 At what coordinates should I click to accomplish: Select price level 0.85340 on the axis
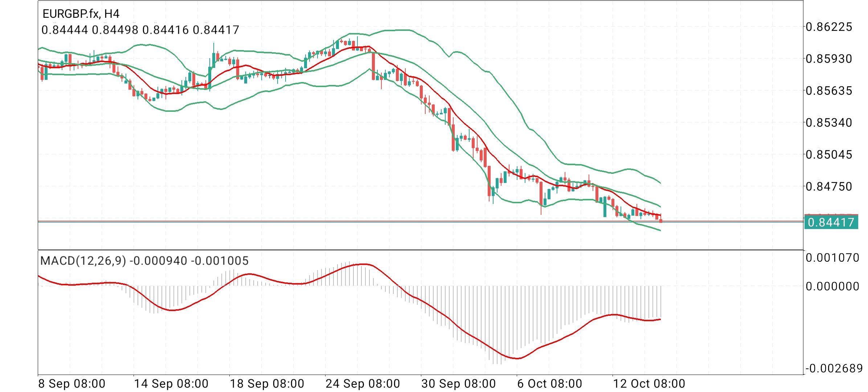click(x=829, y=122)
